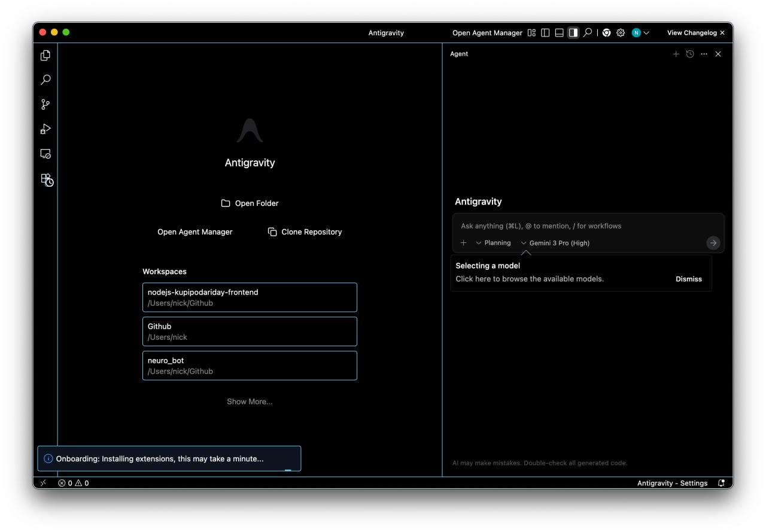766x532 pixels.
Task: Open the Gemini 3 Pro (High) model selector
Action: pyautogui.click(x=555, y=243)
